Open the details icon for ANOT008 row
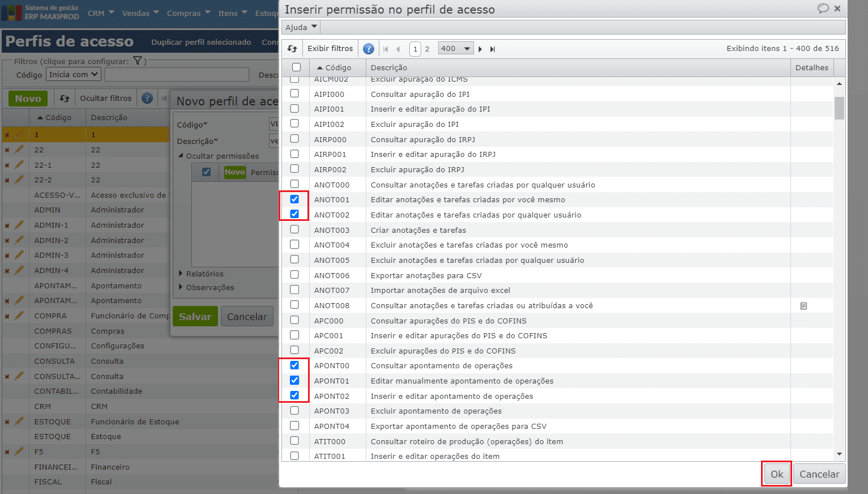The image size is (868, 494). [803, 306]
